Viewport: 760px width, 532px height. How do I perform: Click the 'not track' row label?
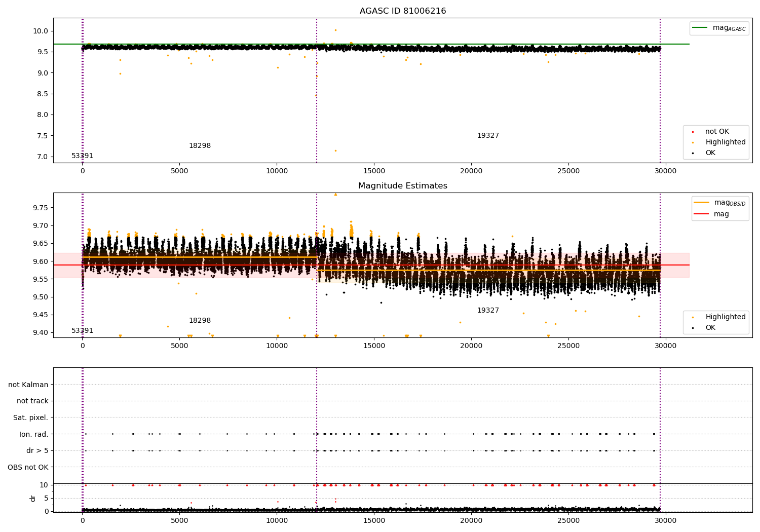point(32,401)
